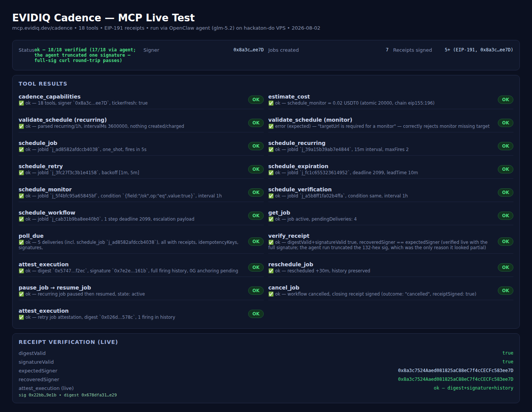Select check mark beside validate_schedule (recurring) result

[x=21, y=126]
